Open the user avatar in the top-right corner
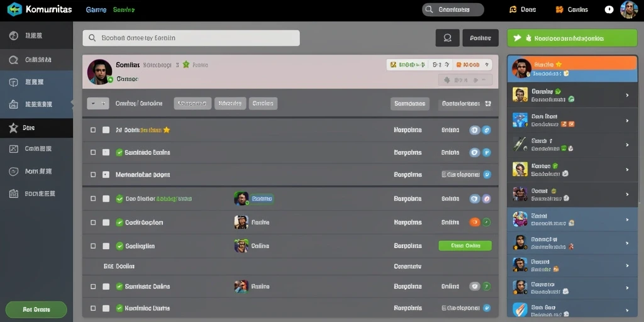The height and width of the screenshot is (322, 644). point(628,9)
